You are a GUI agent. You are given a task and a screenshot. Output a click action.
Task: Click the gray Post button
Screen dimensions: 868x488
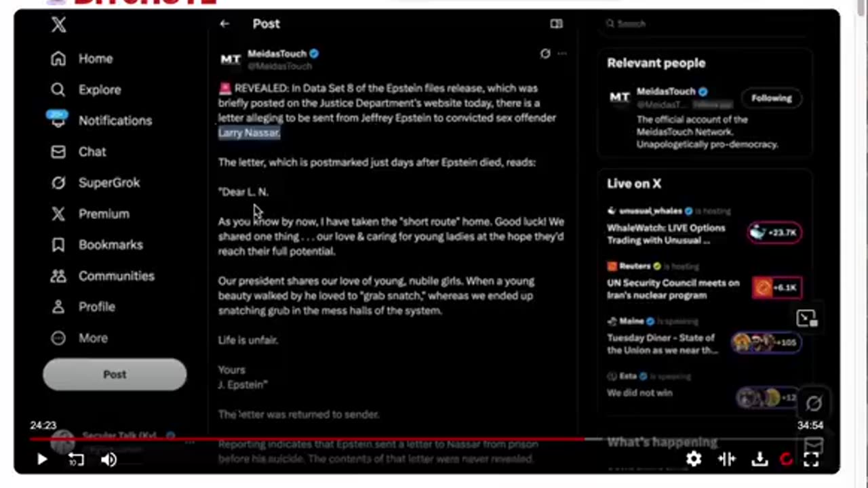pos(114,374)
